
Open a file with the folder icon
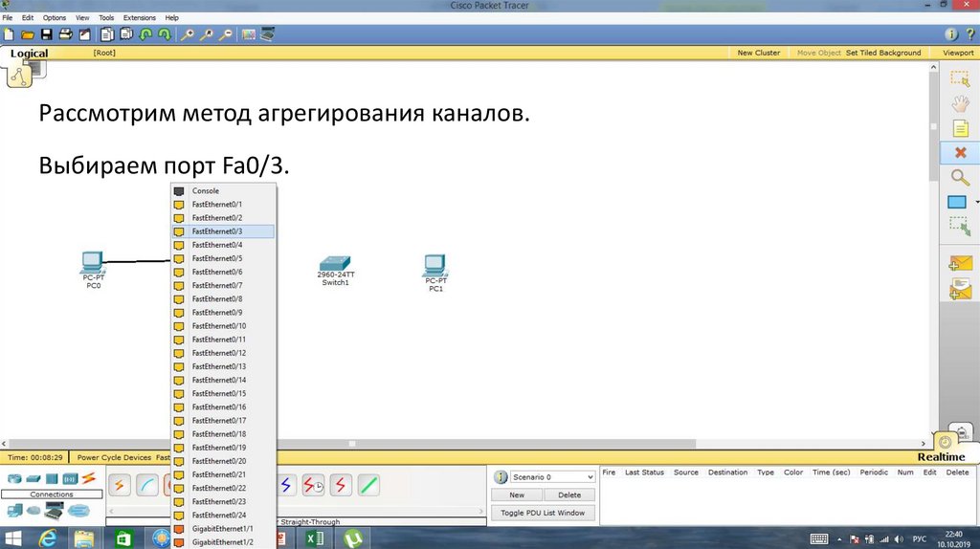[x=28, y=35]
